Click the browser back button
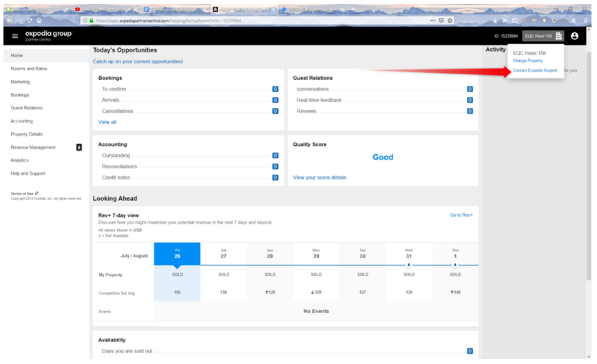Screen dimensions: 597x364 tap(10, 21)
